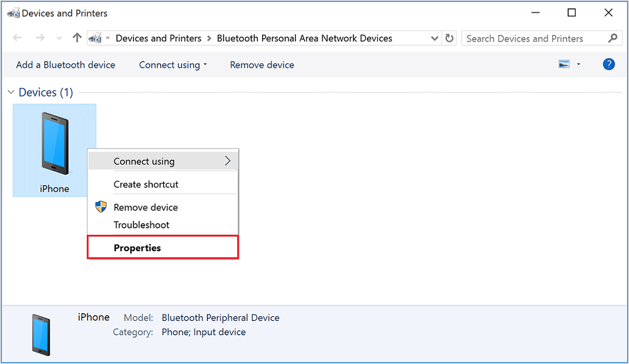Open the Connect using toolbar dropdown
The image size is (629, 364).
pos(173,65)
